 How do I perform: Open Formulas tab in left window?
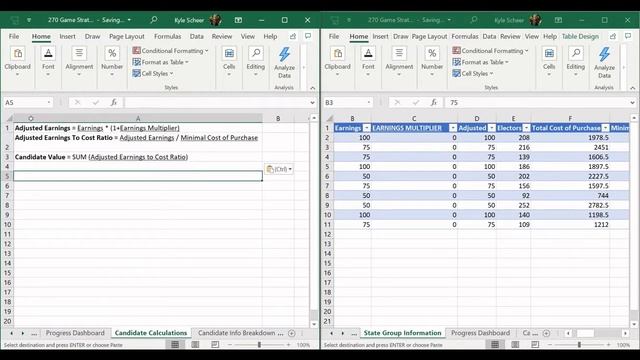tap(167, 36)
